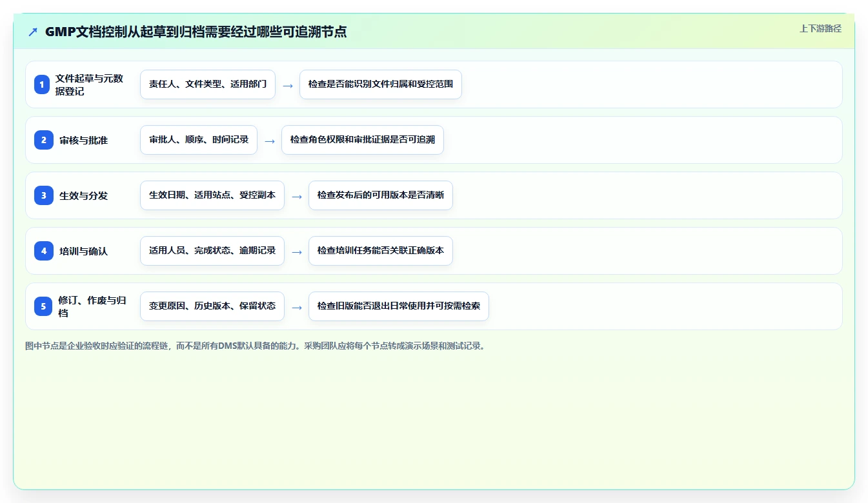This screenshot has width=868, height=503.
Task: Click the 上下游路径 label
Action: [820, 28]
